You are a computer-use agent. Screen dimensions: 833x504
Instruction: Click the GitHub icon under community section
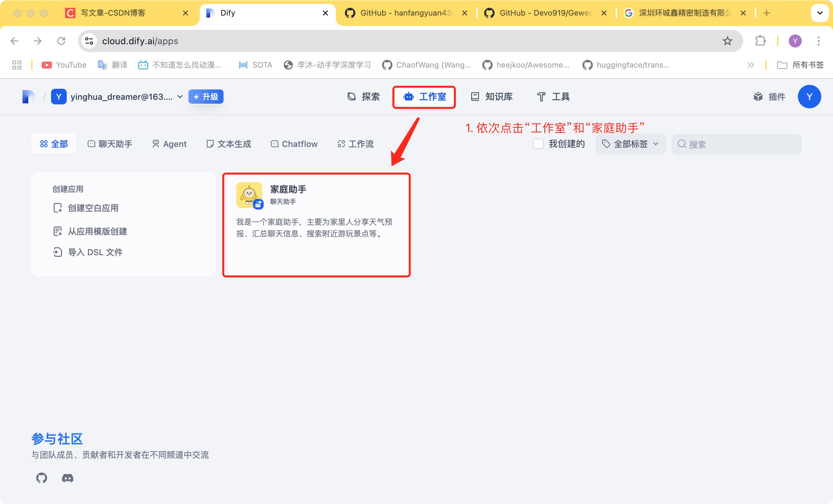coord(42,478)
